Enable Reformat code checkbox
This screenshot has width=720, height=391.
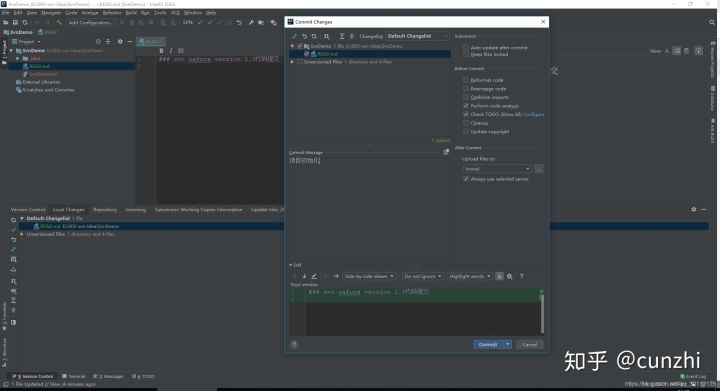pyautogui.click(x=466, y=80)
